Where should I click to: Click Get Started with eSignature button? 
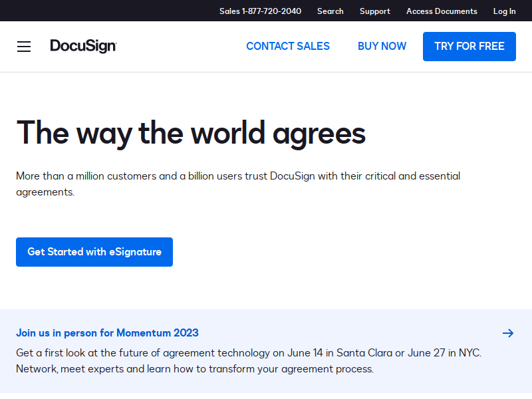[x=94, y=252]
